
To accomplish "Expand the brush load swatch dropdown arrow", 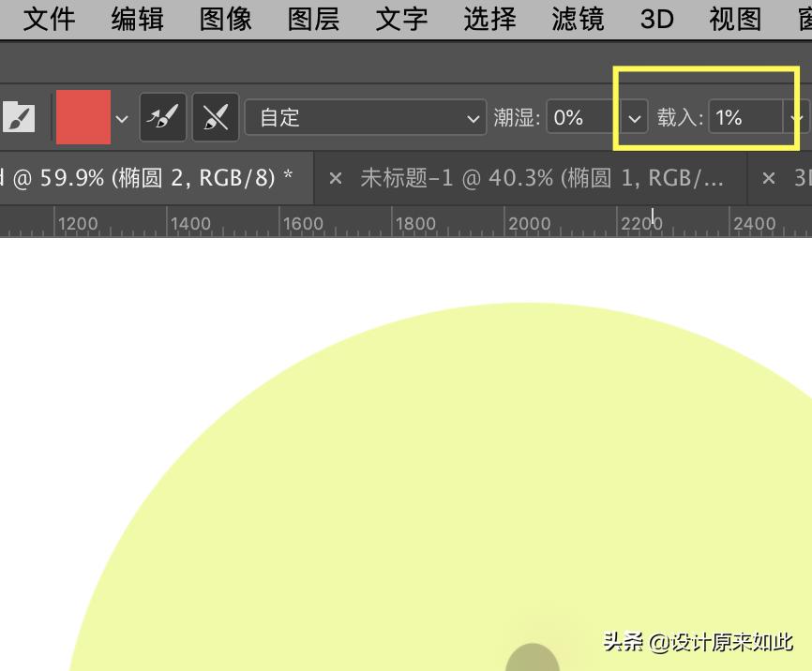I will pyautogui.click(x=122, y=117).
